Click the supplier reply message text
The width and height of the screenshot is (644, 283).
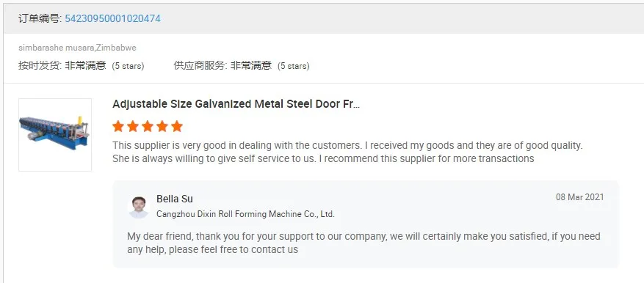pyautogui.click(x=363, y=243)
